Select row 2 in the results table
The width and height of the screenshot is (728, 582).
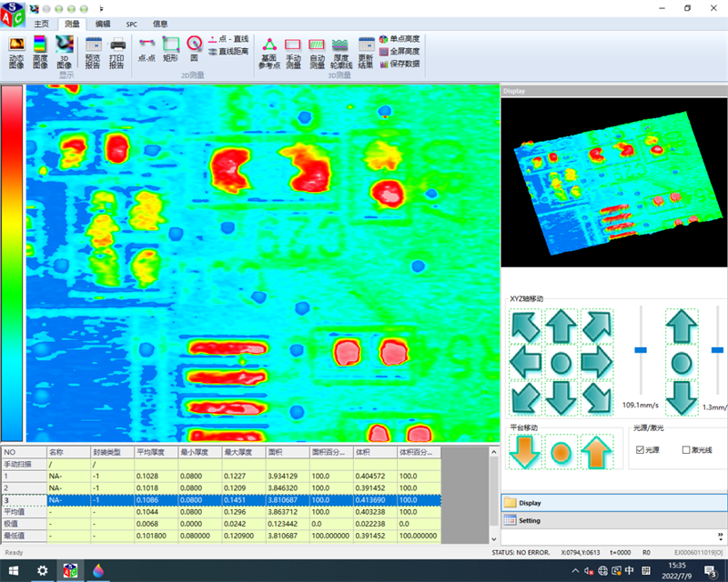pos(218,487)
